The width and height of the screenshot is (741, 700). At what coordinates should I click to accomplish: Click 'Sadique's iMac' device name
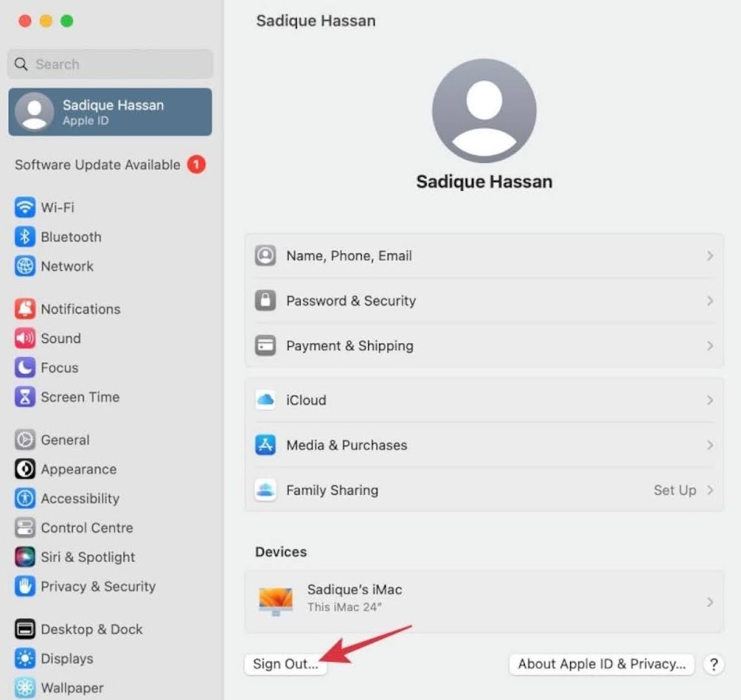point(355,589)
